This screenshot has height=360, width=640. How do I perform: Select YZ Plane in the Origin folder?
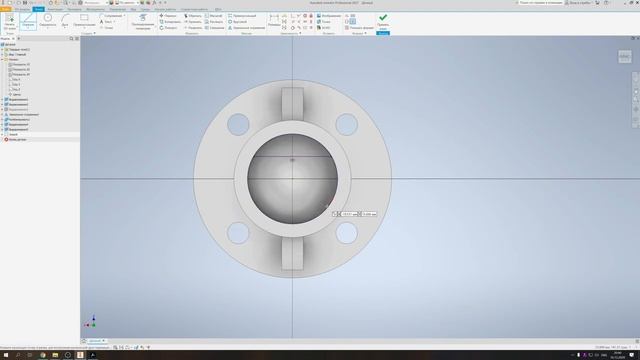[19, 64]
